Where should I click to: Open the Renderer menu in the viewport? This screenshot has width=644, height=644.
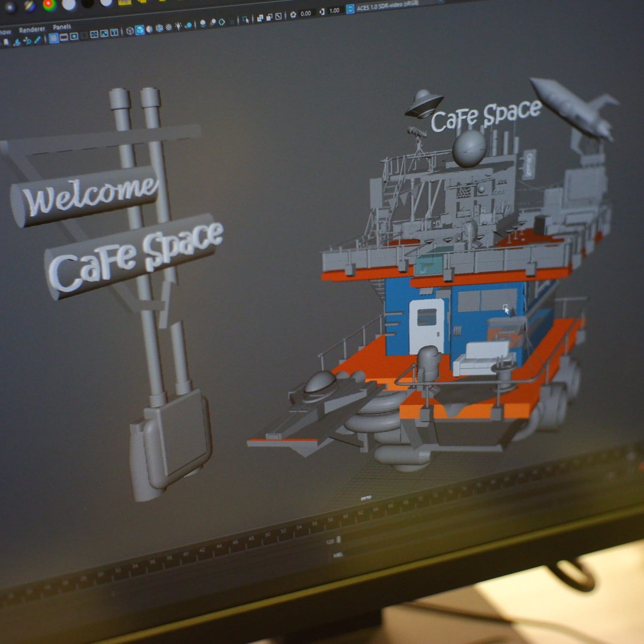[x=32, y=30]
